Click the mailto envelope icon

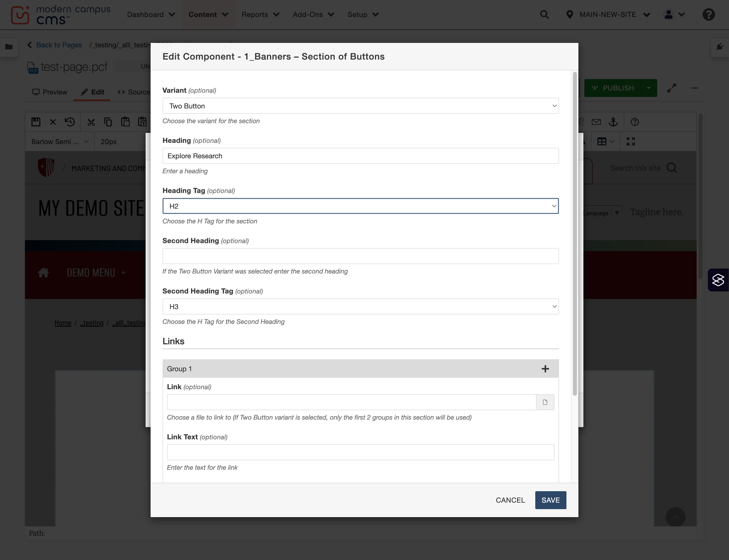[596, 122]
